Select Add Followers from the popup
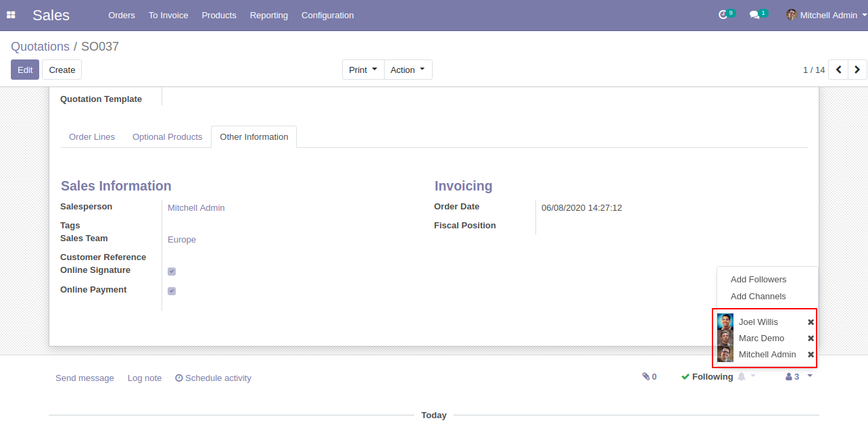868x431 pixels. [x=758, y=280]
